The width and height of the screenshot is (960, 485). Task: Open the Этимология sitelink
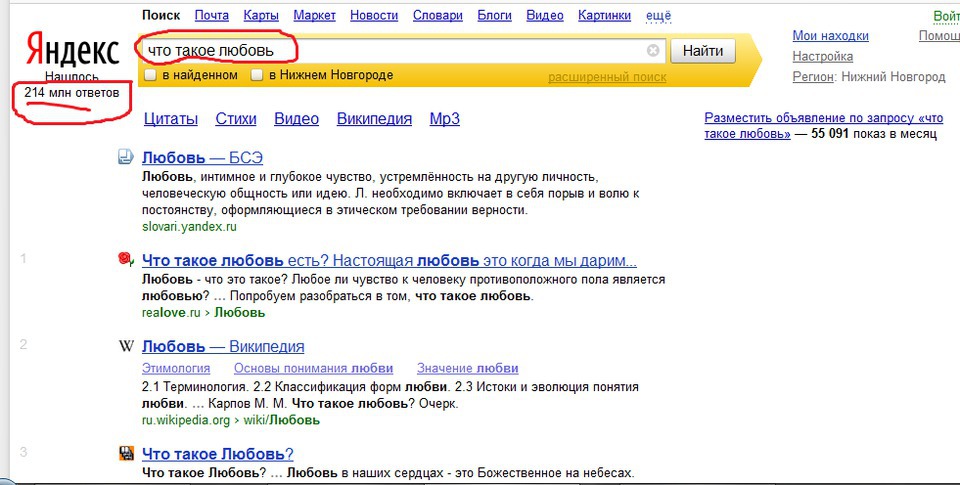pyautogui.click(x=176, y=369)
